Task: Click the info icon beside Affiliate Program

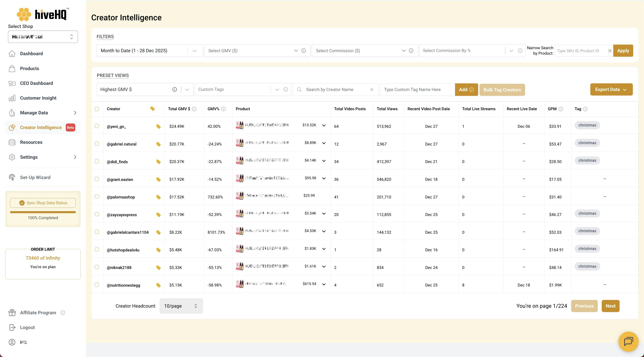Action: pyautogui.click(x=63, y=313)
